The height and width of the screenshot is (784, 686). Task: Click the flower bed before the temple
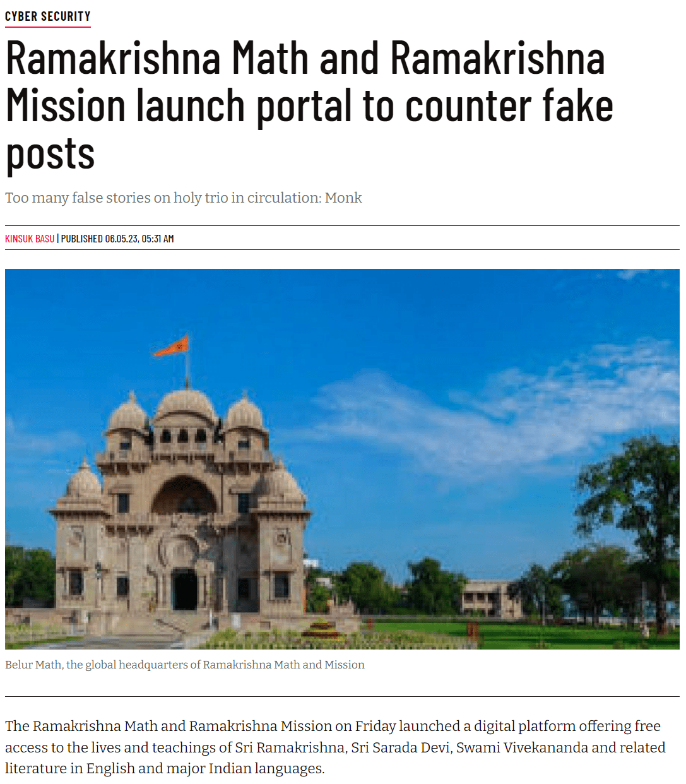[x=322, y=629]
